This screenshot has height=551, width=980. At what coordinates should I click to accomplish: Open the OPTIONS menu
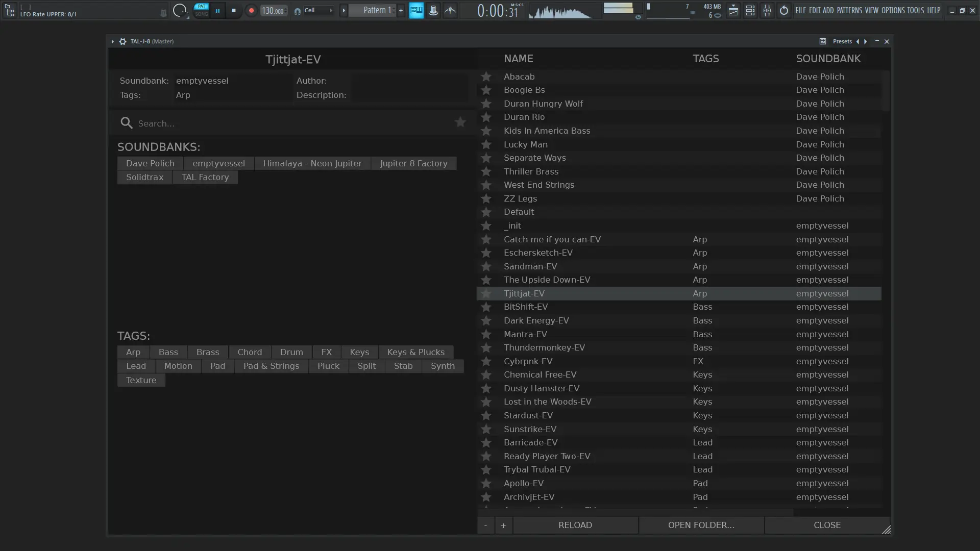(893, 10)
